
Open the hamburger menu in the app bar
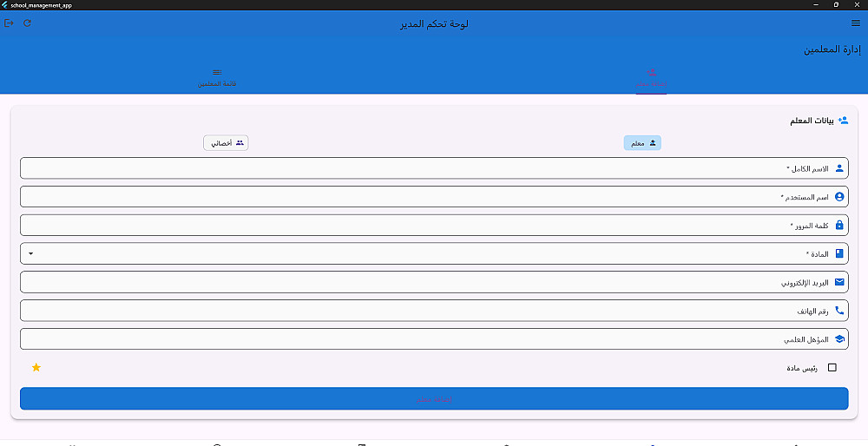[x=856, y=23]
